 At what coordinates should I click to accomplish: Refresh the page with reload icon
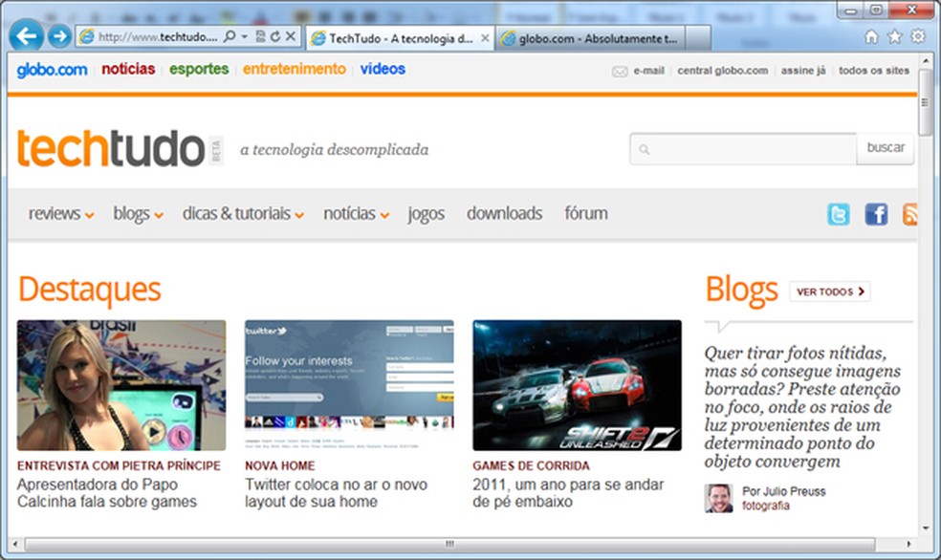[274, 36]
